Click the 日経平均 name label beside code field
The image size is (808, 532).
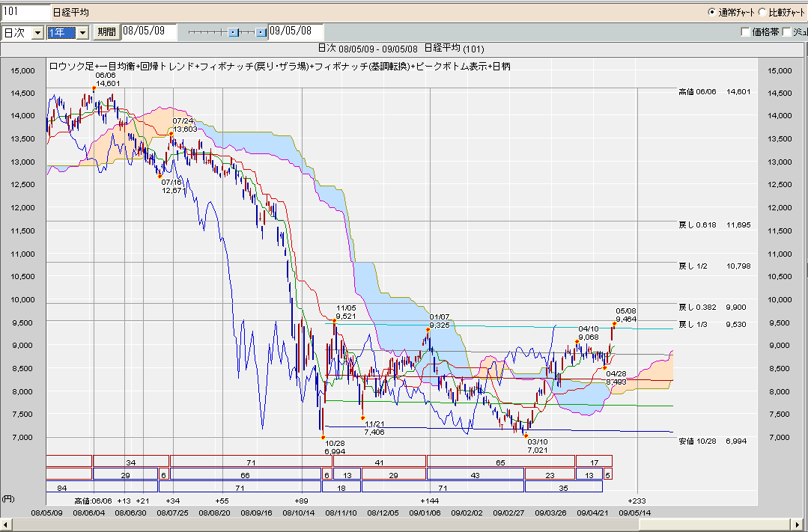coord(70,12)
